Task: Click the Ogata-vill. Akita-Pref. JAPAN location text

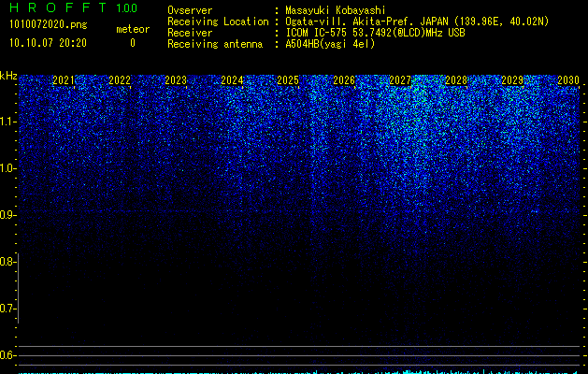Action: click(417, 22)
